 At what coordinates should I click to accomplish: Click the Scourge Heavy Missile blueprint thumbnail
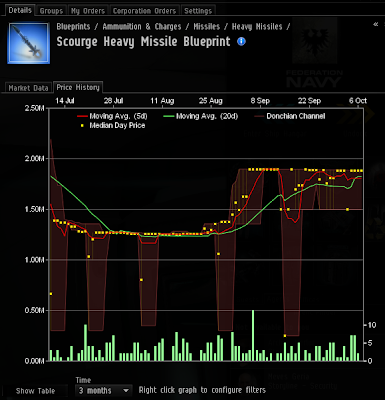coord(29,43)
